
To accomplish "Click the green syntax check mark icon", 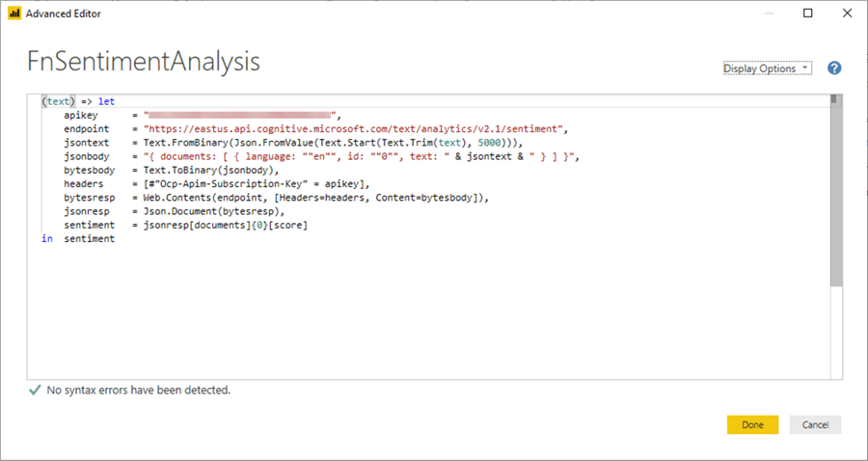I will (x=35, y=391).
